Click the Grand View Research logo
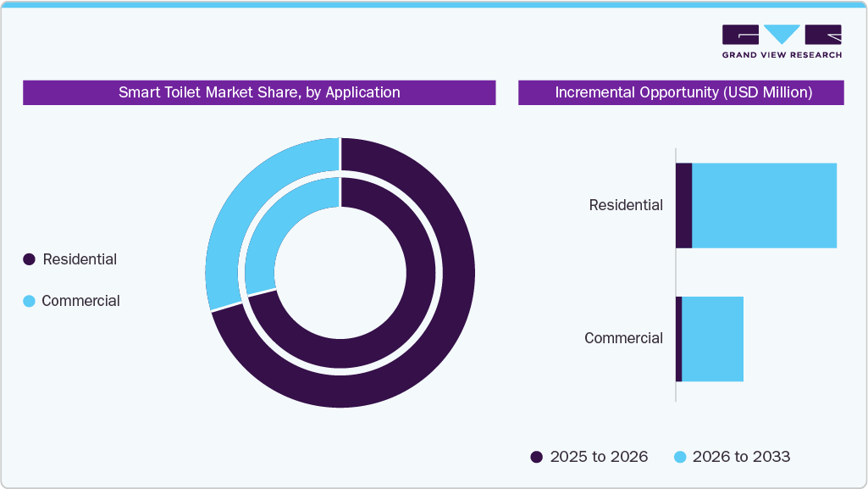The width and height of the screenshot is (868, 489). pos(782,42)
